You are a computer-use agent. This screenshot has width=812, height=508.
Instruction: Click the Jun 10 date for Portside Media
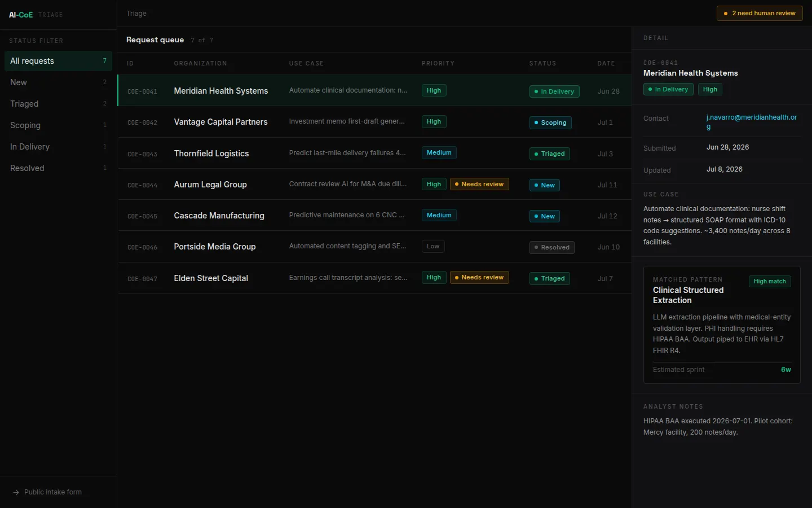[x=608, y=247]
